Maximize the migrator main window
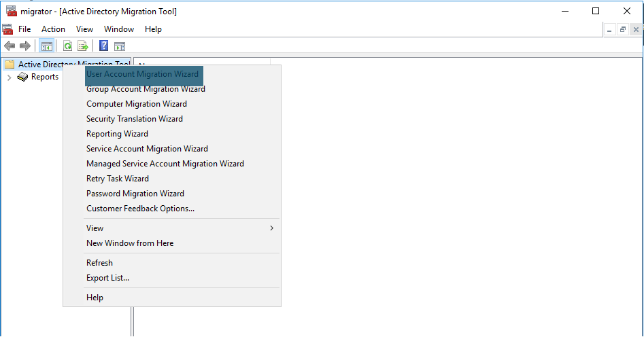 [596, 11]
